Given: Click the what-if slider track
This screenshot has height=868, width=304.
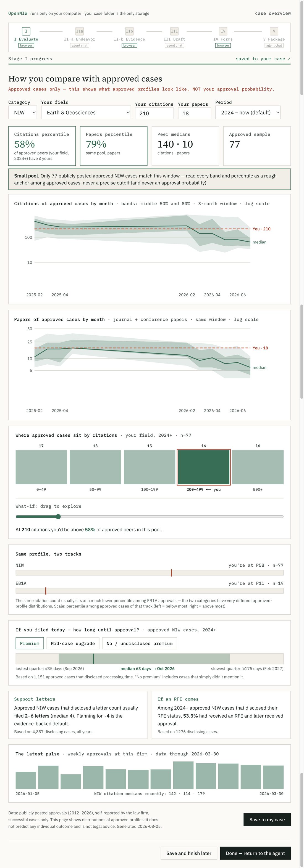Looking at the screenshot, I should coord(150,517).
